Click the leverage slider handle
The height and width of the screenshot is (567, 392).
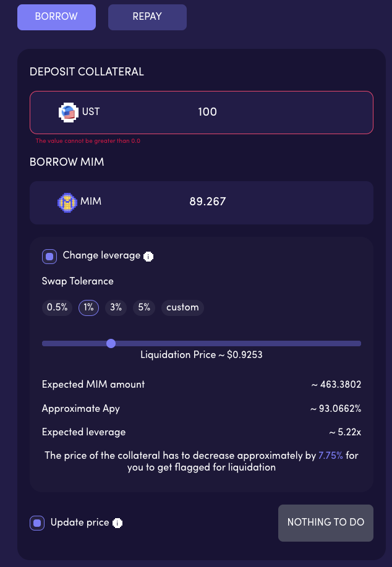pyautogui.click(x=111, y=343)
